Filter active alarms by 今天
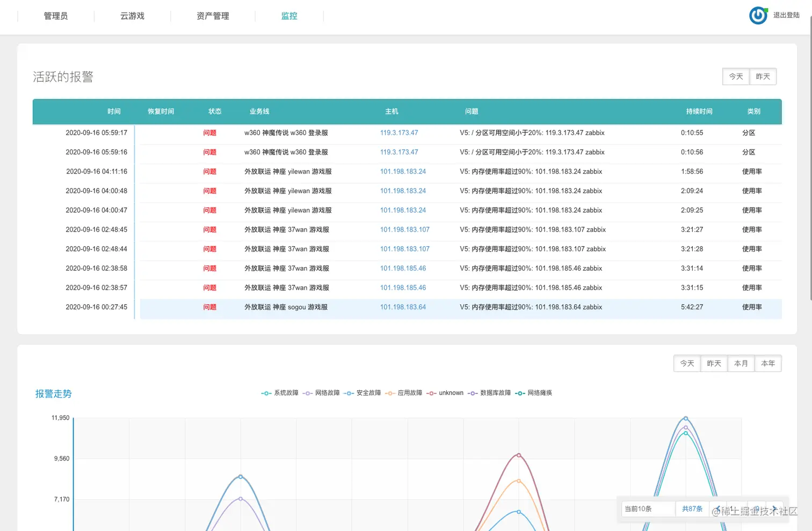 point(736,76)
